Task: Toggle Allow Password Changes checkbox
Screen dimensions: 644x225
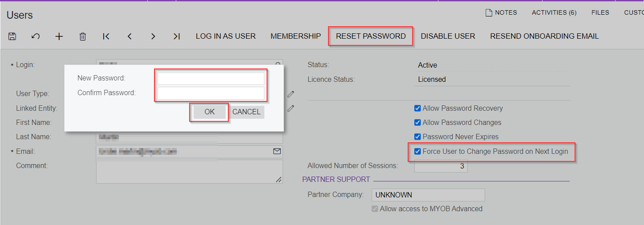Action: point(417,122)
